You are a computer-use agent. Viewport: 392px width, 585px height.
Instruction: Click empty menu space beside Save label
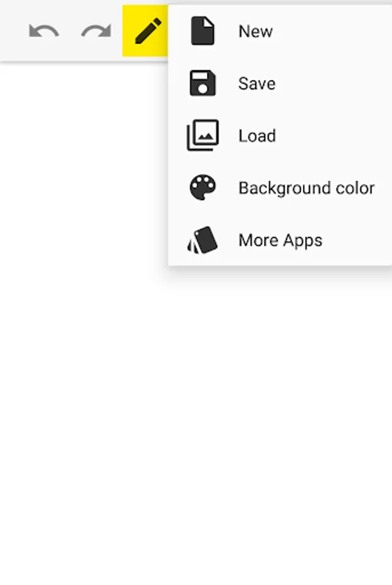pos(333,83)
